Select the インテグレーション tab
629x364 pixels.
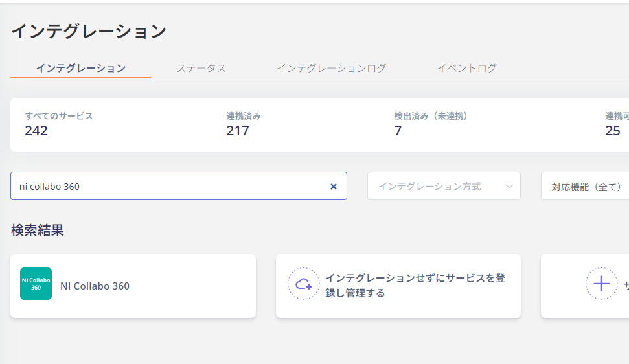(81, 68)
